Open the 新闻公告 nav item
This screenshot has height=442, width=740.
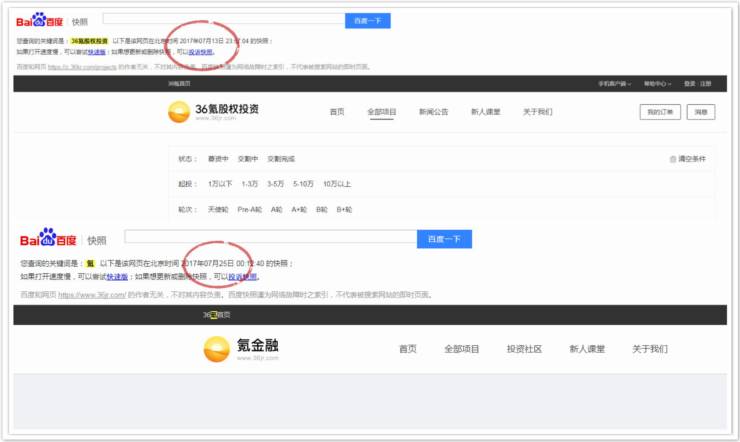tap(433, 112)
